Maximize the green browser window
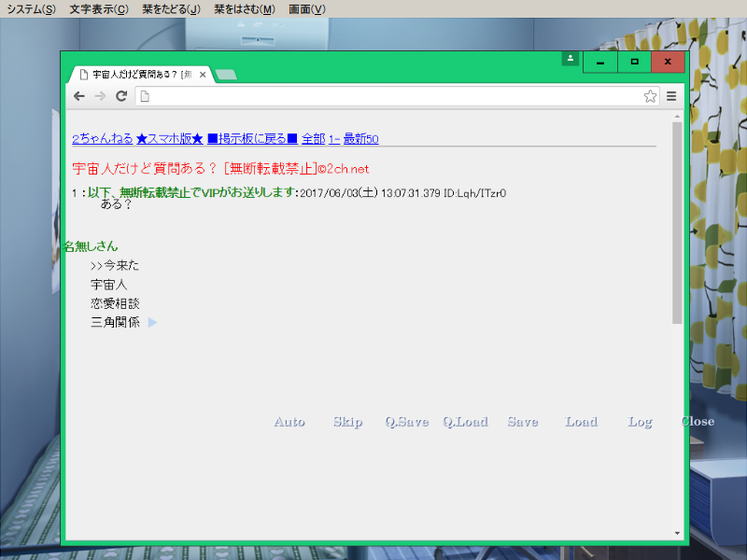The image size is (747, 560). pos(634,62)
